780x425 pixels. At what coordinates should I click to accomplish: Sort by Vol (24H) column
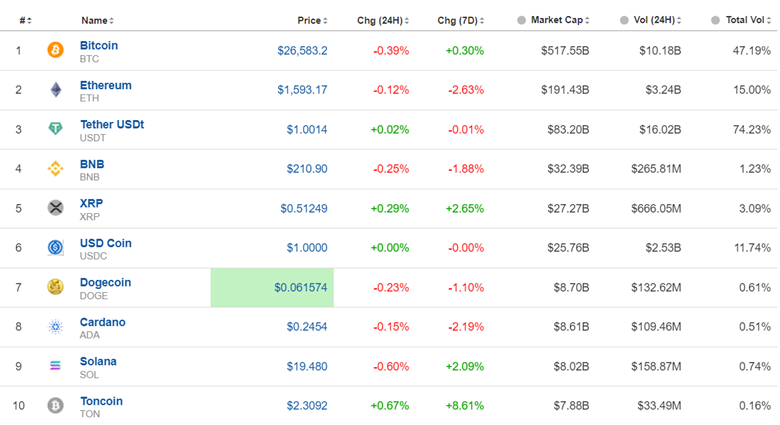657,20
